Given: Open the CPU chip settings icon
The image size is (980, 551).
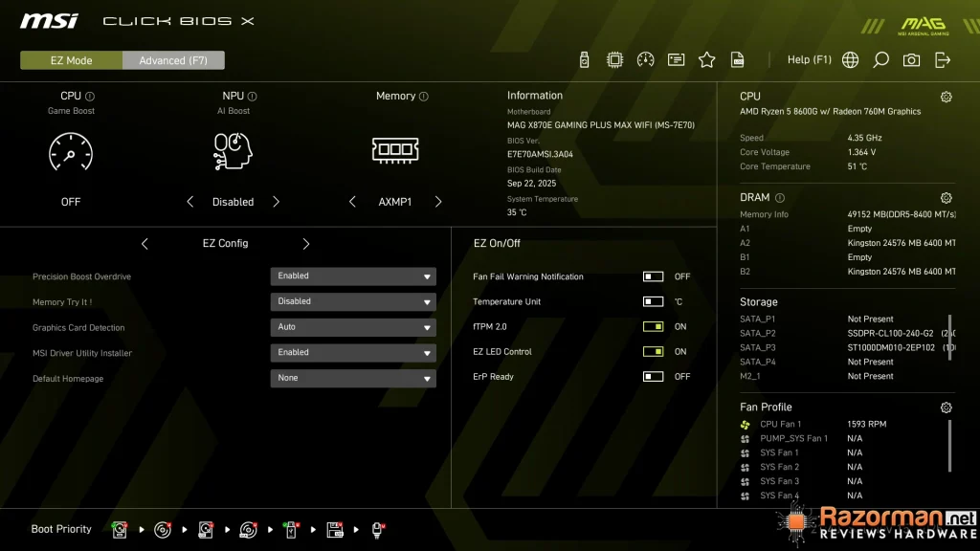Looking at the screenshot, I should click(614, 60).
